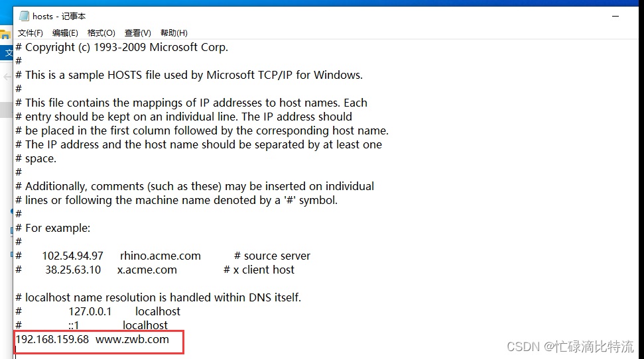Open the 格式(O) menu
This screenshot has height=359, width=644.
(x=101, y=32)
